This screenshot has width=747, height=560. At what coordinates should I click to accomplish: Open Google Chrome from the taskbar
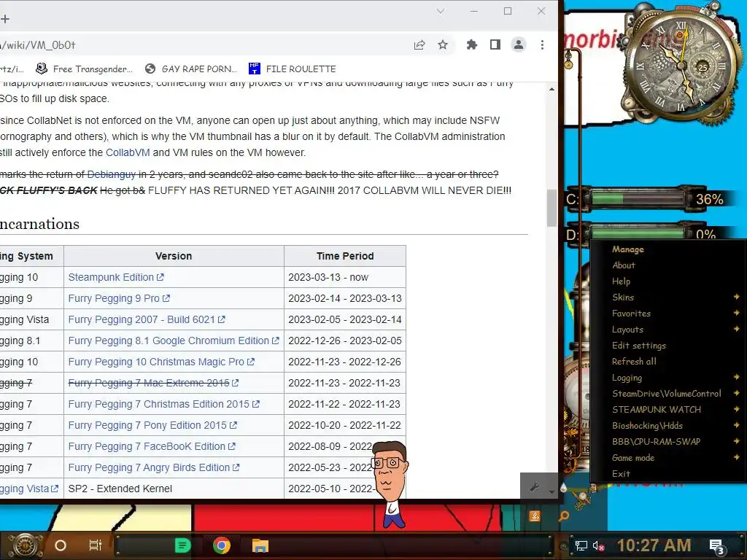tap(222, 545)
